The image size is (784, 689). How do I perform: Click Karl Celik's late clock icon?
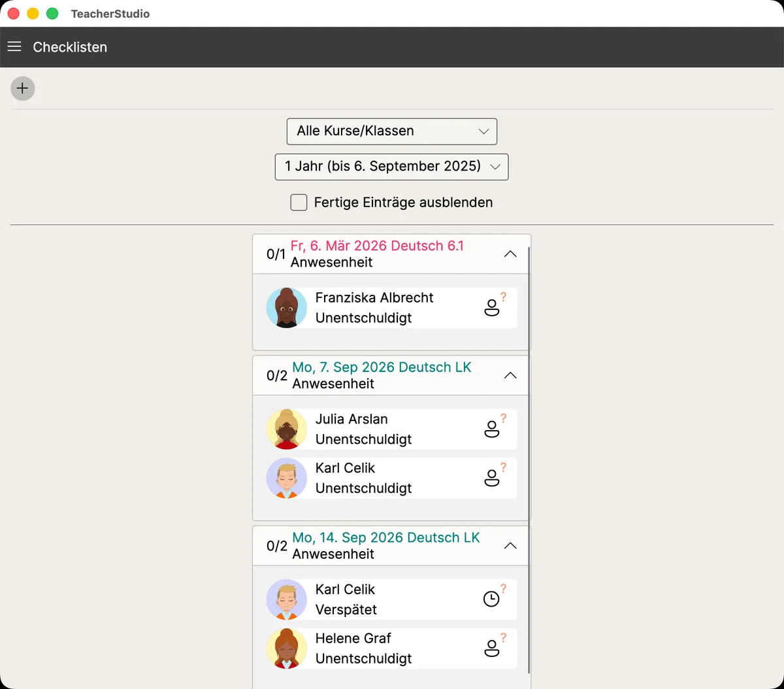pyautogui.click(x=493, y=599)
